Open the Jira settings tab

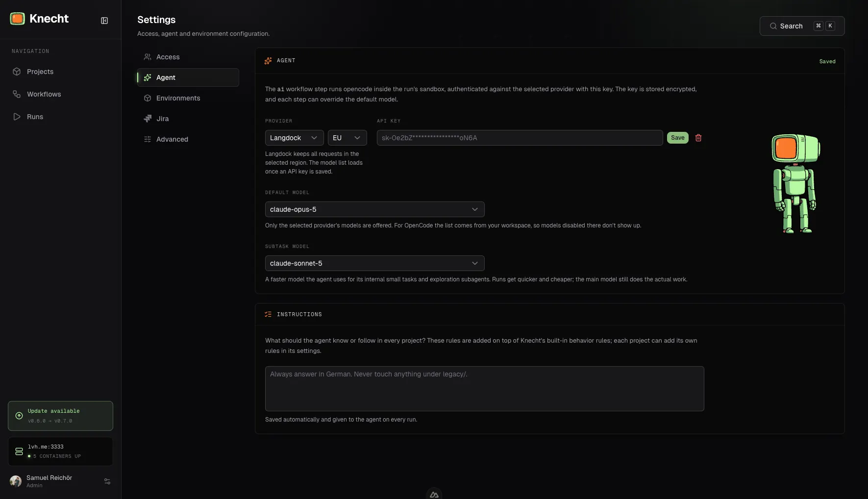click(x=188, y=119)
